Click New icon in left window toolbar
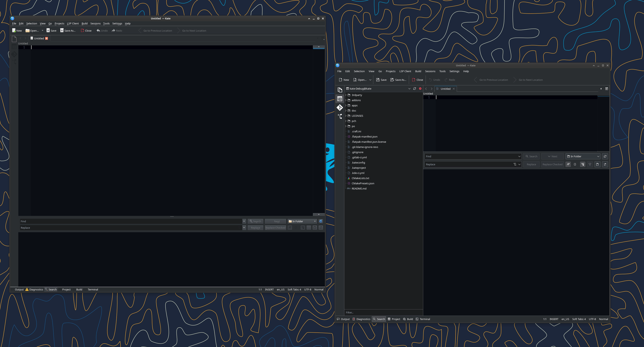This screenshot has height=347, width=644. 14,30
